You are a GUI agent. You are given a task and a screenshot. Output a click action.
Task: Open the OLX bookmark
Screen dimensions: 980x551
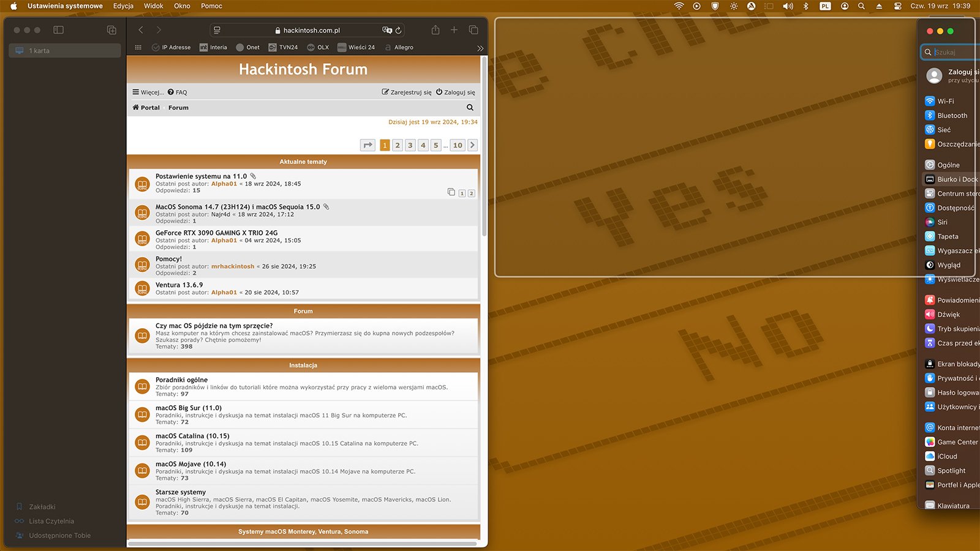318,47
